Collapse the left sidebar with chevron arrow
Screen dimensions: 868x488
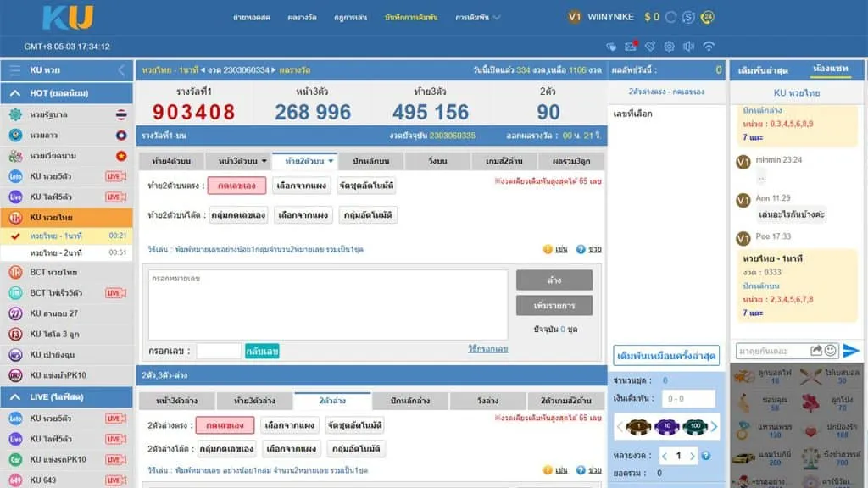pos(121,70)
